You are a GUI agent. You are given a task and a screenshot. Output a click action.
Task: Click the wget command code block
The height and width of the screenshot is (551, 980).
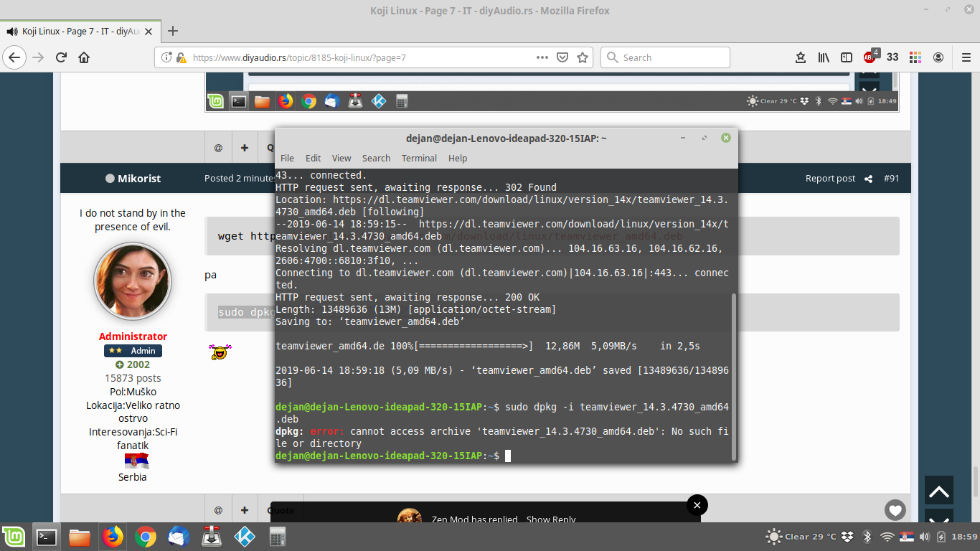click(x=552, y=236)
